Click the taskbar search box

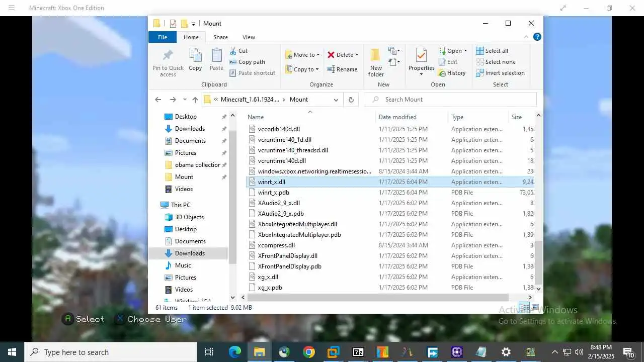click(112, 352)
